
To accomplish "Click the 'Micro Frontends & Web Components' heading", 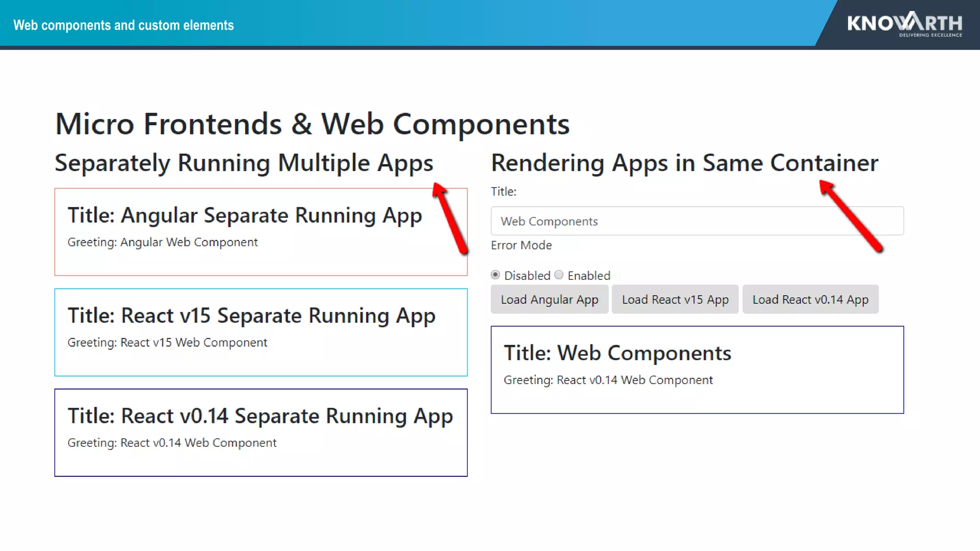I will (312, 124).
